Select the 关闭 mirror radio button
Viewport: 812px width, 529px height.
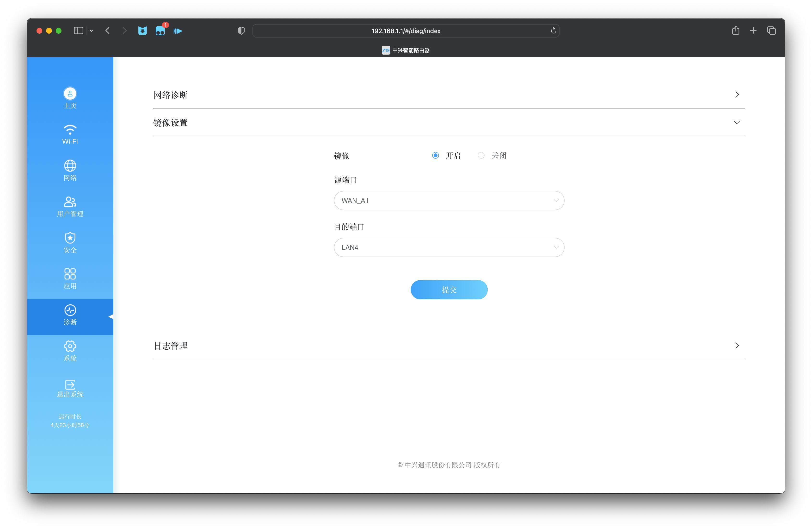pos(481,155)
